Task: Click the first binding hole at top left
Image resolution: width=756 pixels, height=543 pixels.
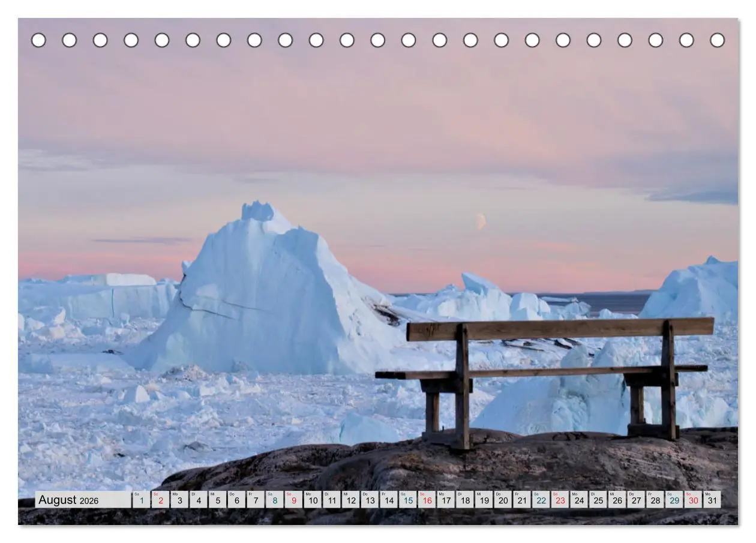Action: [38, 40]
